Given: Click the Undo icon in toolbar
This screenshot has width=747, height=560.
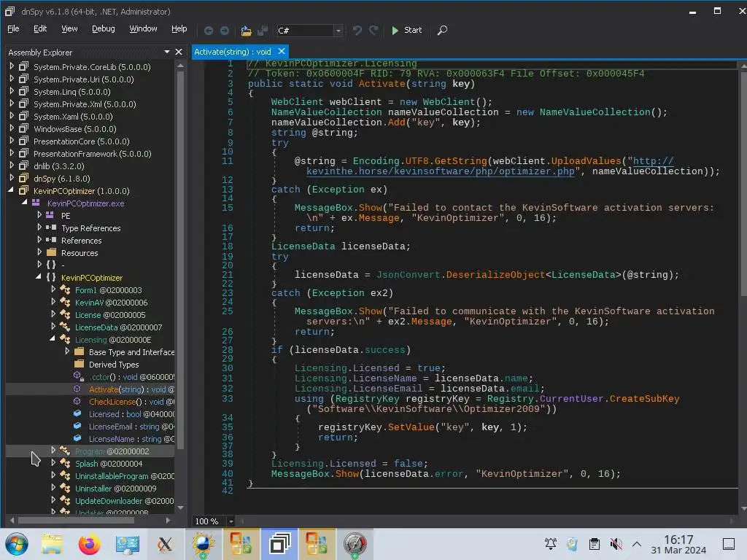Looking at the screenshot, I should [x=357, y=31].
